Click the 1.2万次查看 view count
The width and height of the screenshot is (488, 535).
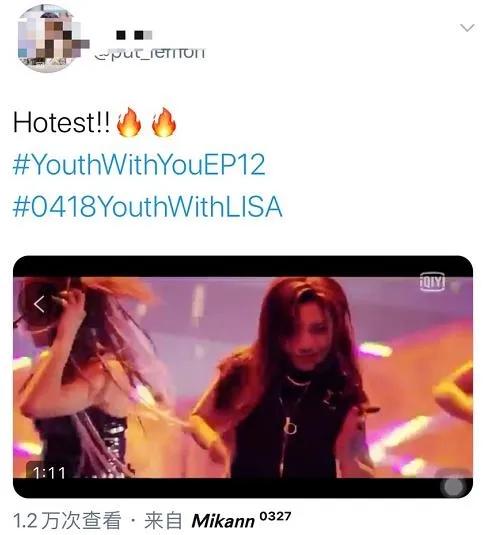click(x=67, y=520)
